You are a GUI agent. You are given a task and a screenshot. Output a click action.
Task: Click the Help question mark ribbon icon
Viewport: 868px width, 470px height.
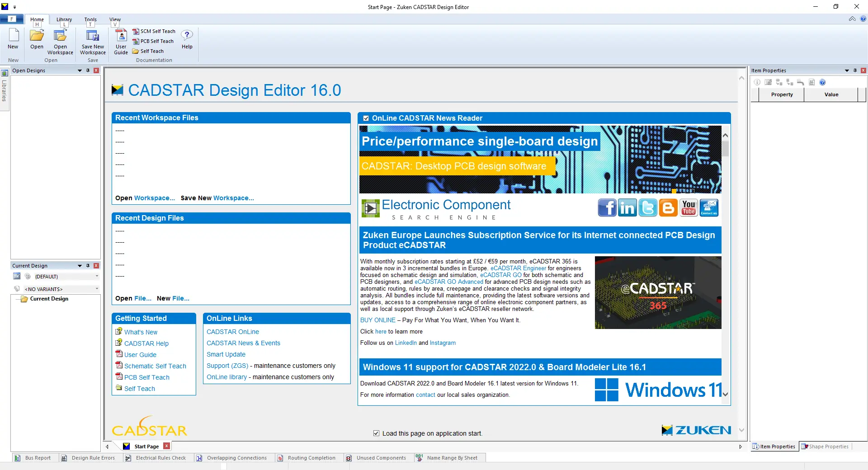[187, 35]
